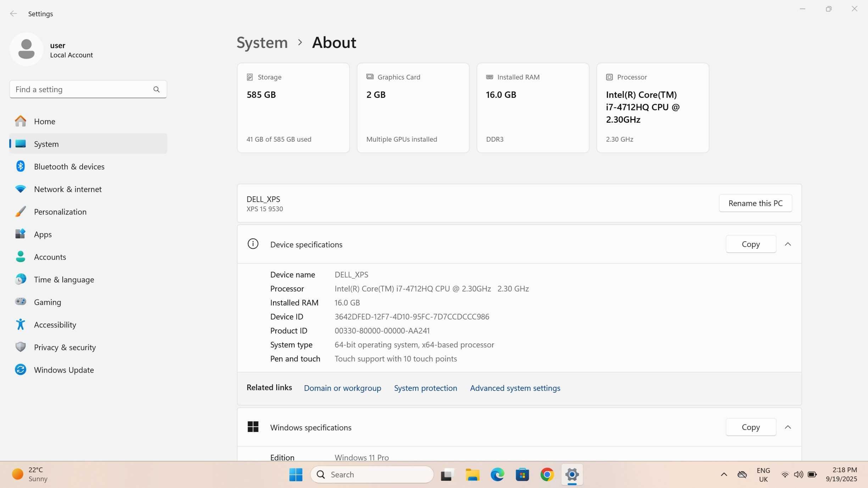Click Touch support with 10 touch points

[396, 359]
